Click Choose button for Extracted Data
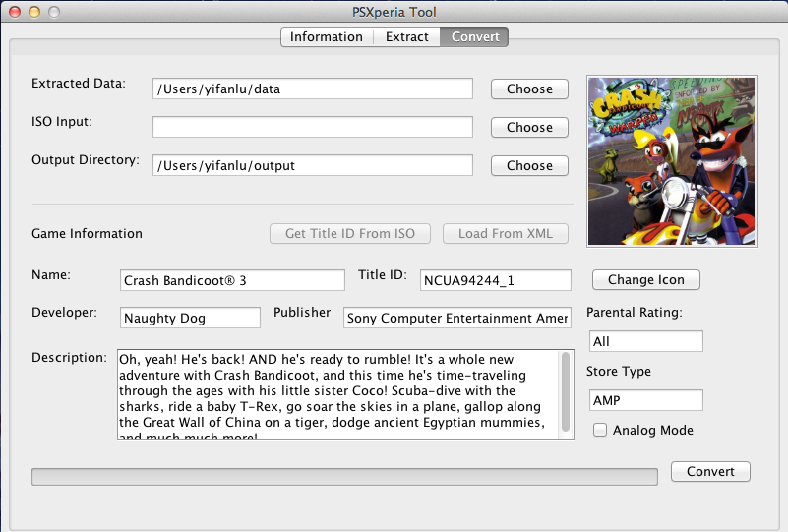The height and width of the screenshot is (532, 788). 529,89
